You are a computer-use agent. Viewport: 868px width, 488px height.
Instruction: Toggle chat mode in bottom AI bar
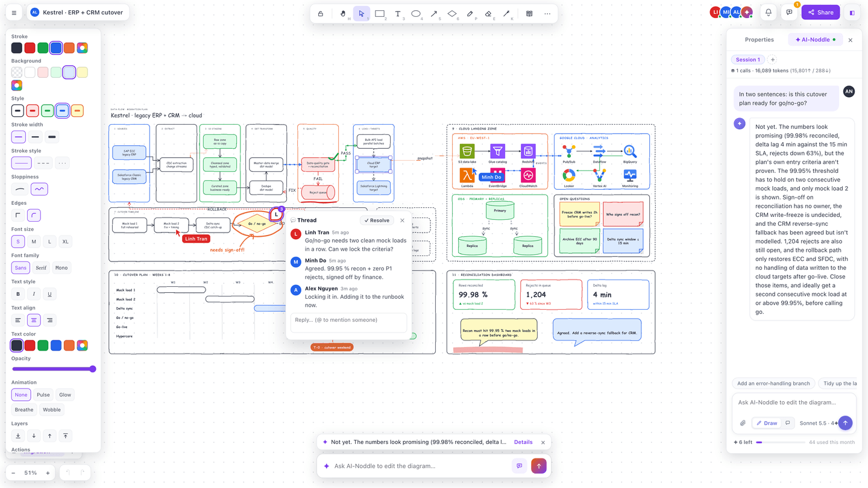tap(519, 466)
